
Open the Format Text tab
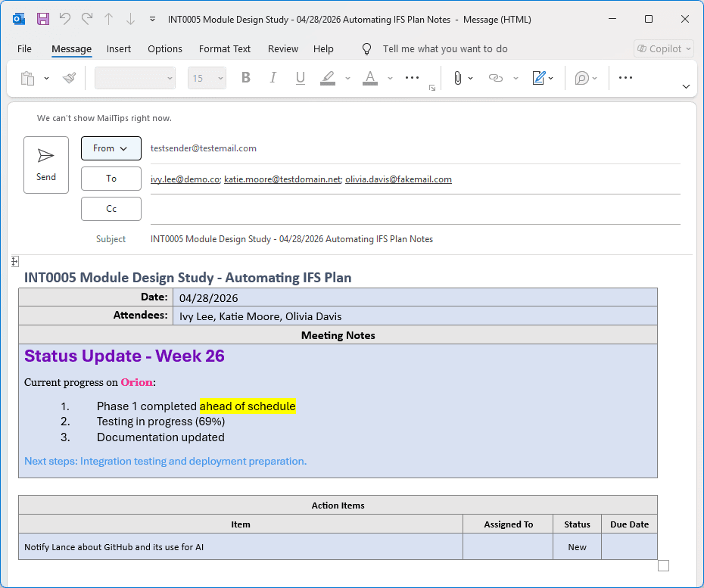pos(225,48)
